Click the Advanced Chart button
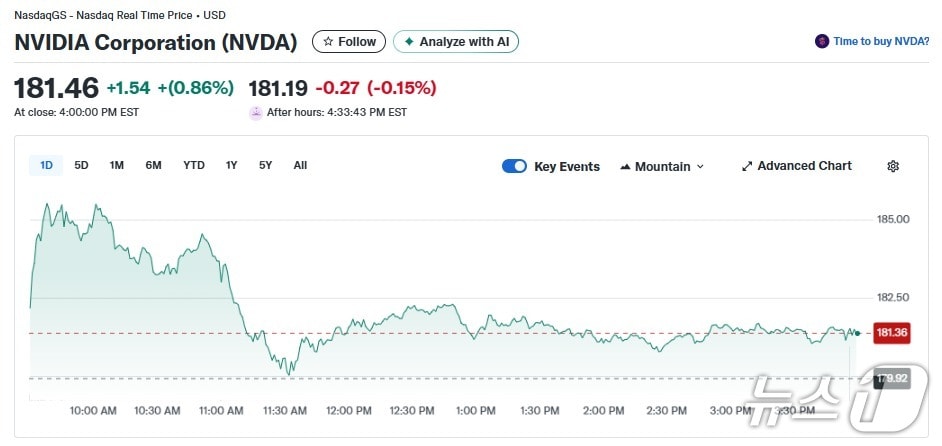Screen dimensions: 942x446 tap(803, 166)
